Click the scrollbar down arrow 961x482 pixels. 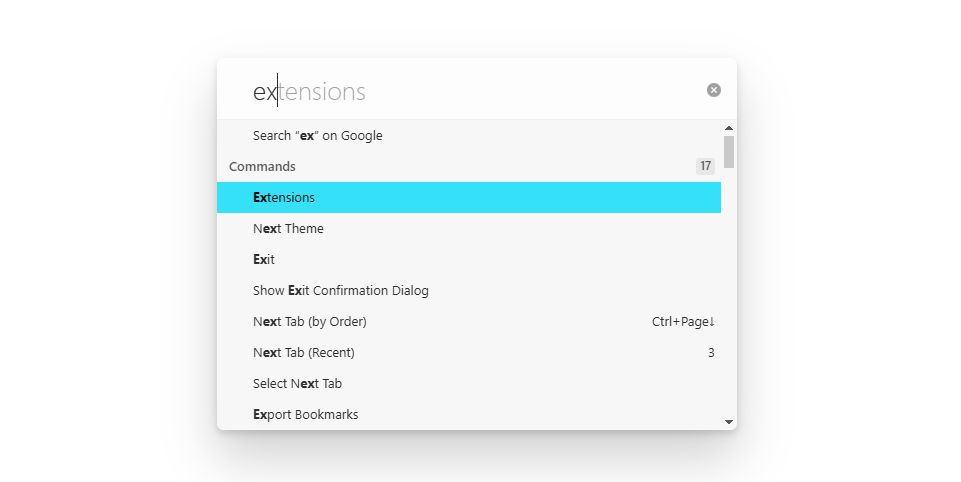pyautogui.click(x=729, y=422)
